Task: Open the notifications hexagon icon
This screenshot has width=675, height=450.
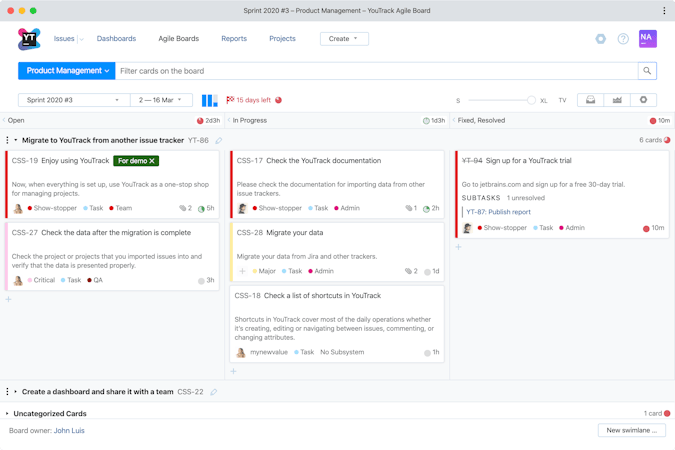Action: (x=601, y=39)
